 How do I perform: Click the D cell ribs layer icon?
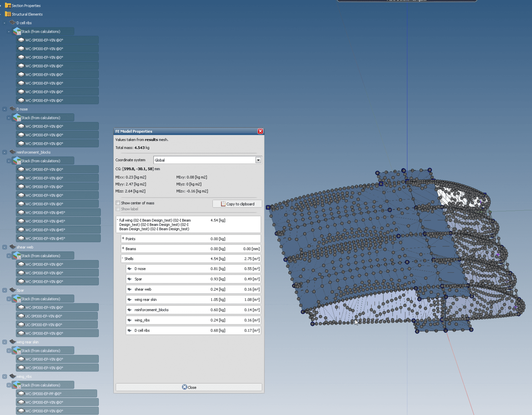point(13,23)
